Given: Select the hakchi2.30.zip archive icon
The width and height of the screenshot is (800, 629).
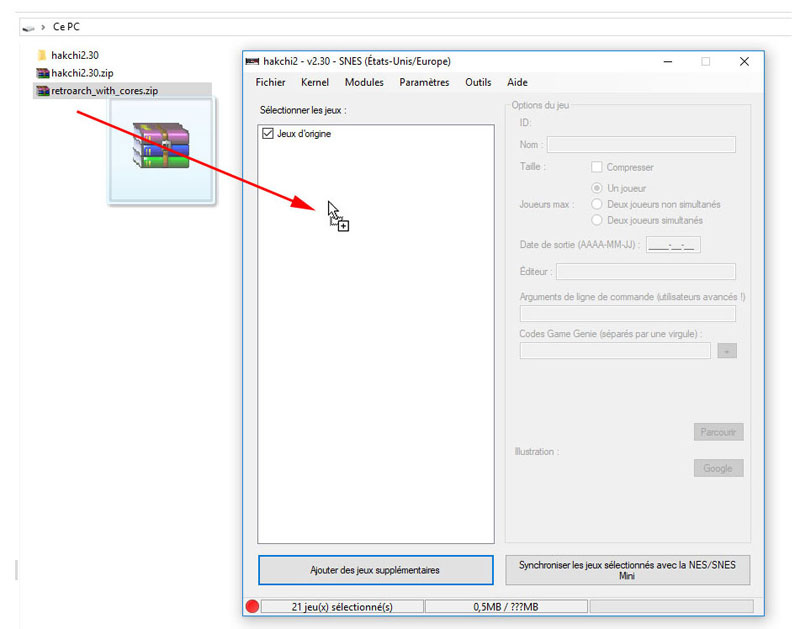Looking at the screenshot, I should click(42, 73).
